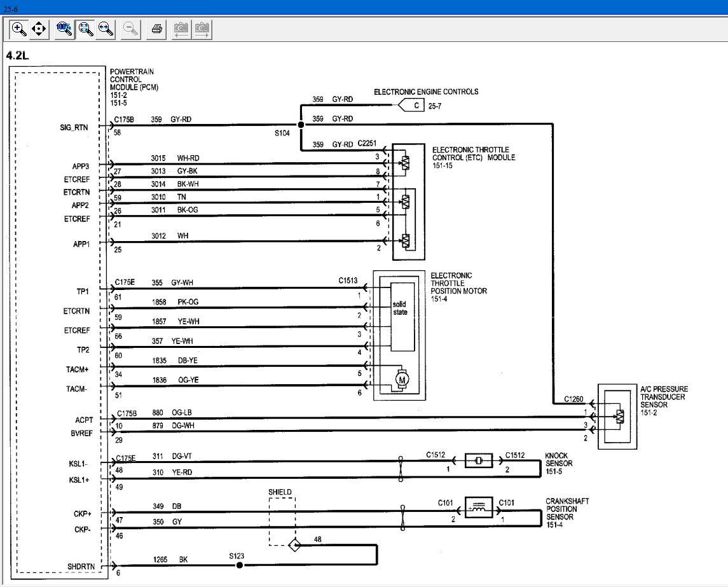This screenshot has height=587, width=728.
Task: Select the zoom in magnifier tool
Action: pos(19,29)
